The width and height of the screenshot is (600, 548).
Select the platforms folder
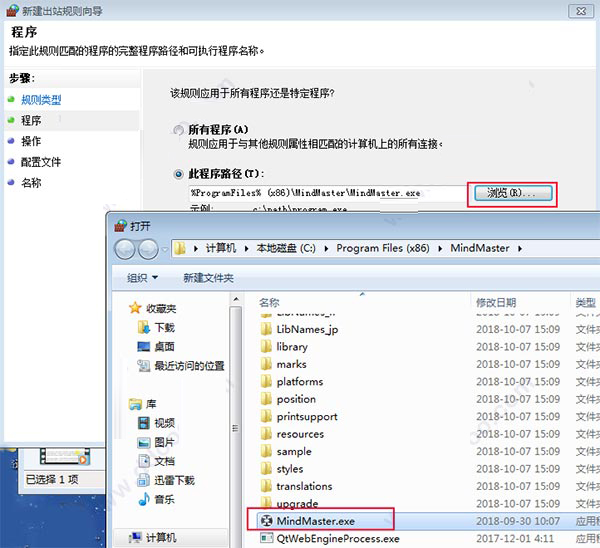[300, 382]
